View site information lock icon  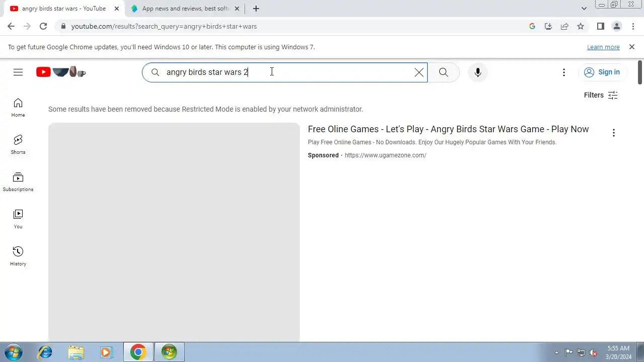62,26
